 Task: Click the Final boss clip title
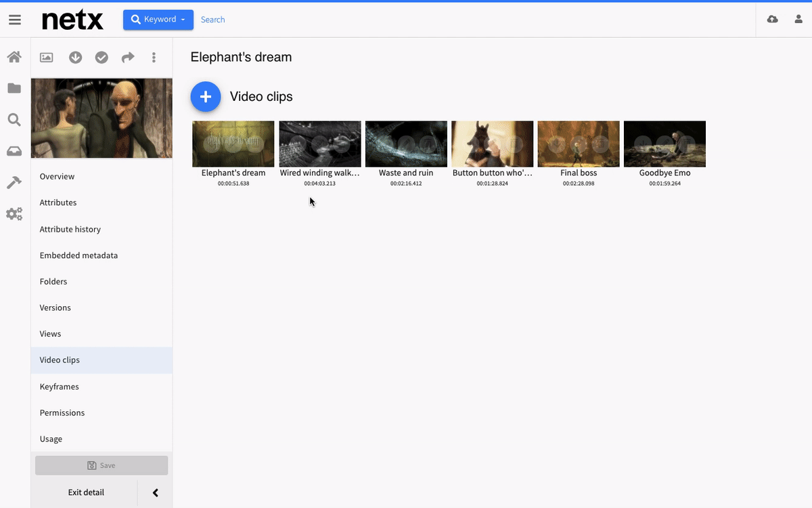point(579,173)
